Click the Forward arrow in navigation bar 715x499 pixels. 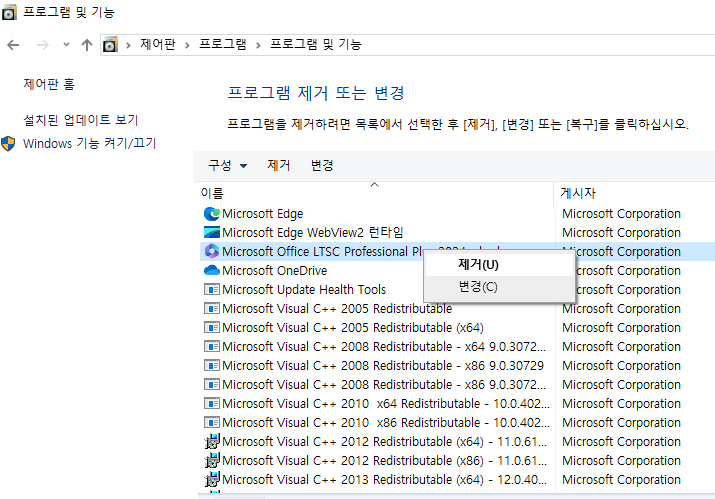42,45
